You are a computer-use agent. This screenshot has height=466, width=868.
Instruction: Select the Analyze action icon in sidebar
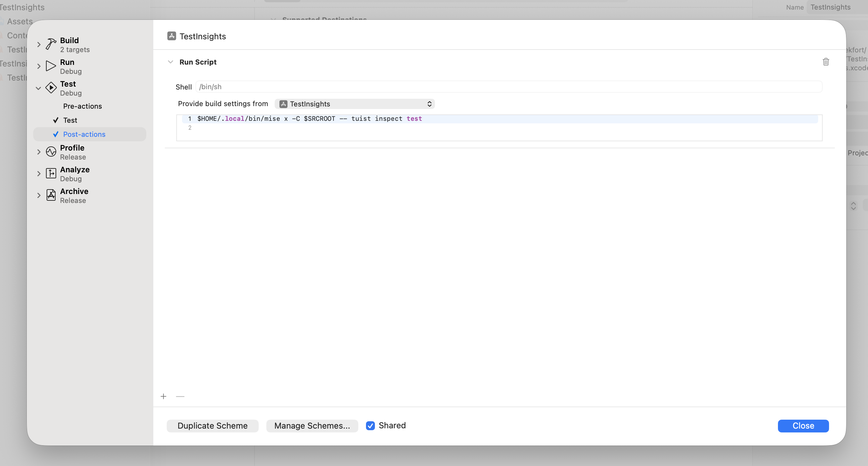(50, 174)
